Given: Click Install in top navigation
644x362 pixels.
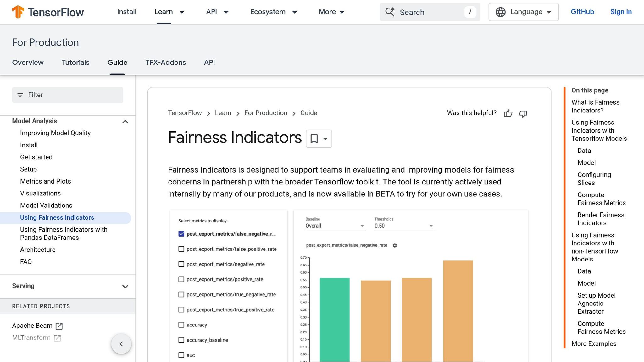Looking at the screenshot, I should [x=127, y=12].
